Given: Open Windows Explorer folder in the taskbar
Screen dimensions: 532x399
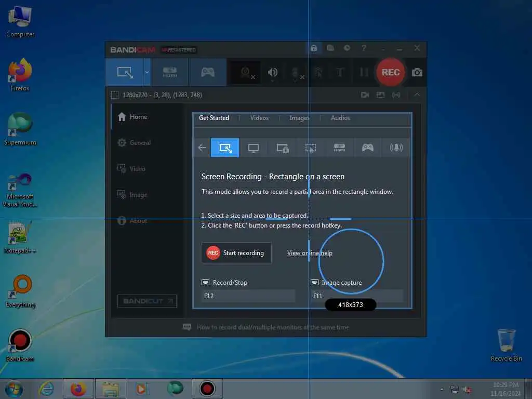Looking at the screenshot, I should point(110,389).
